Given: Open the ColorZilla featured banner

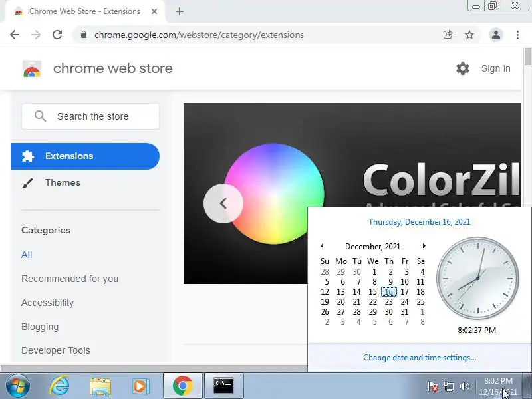Looking at the screenshot, I should (352, 155).
